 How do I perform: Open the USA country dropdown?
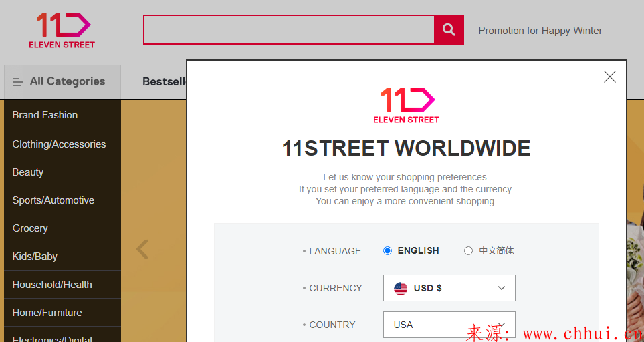(449, 325)
